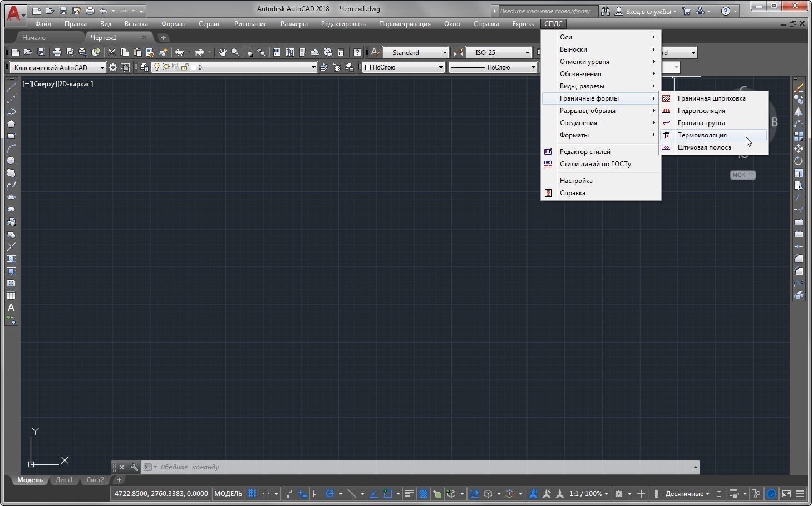The image size is (812, 506).
Task: Select the Spline tool
Action: pos(11,185)
